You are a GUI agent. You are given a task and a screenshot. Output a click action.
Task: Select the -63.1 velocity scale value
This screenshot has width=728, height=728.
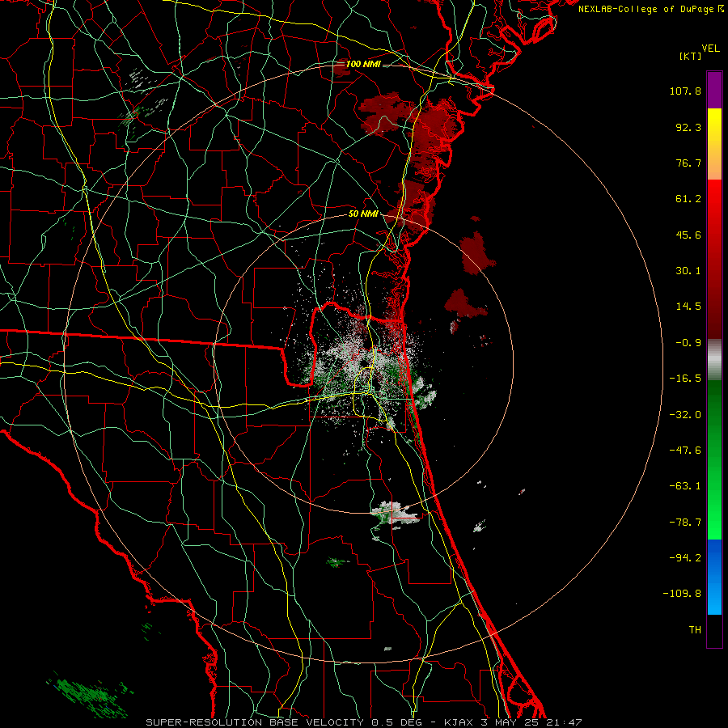click(x=685, y=486)
